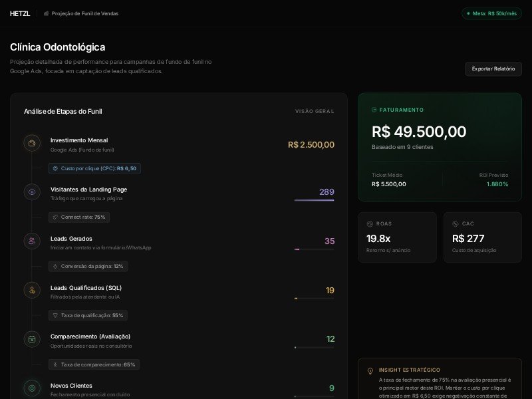Click the Visitantes da Landing Page progress bar
The height and width of the screenshot is (399, 532).
point(314,199)
